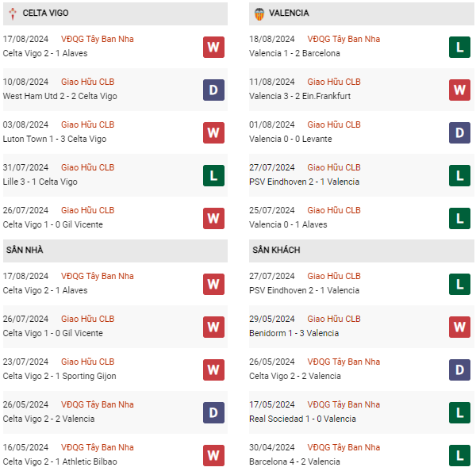476x471 pixels.
Task: Click the Luton Town 1 - 3 Celta Vigo match
Action: click(55, 139)
